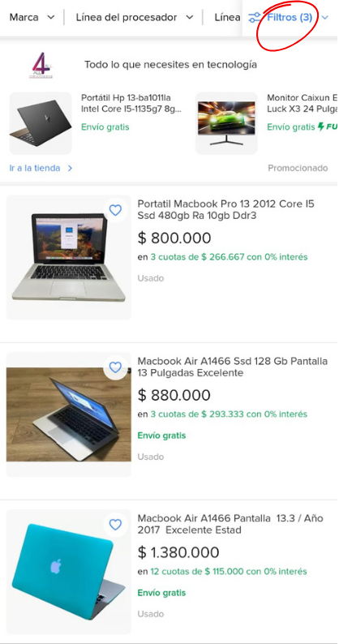Open the 4All store logo
Viewport: 339px width, 644px height.
(41, 65)
